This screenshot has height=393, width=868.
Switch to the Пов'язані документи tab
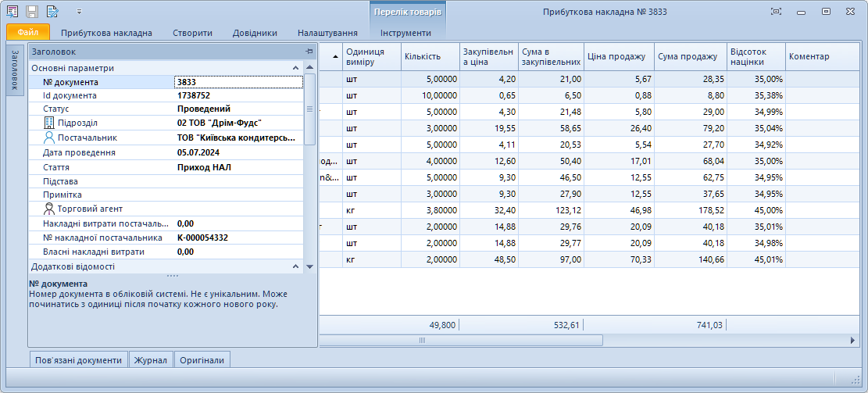click(x=78, y=360)
